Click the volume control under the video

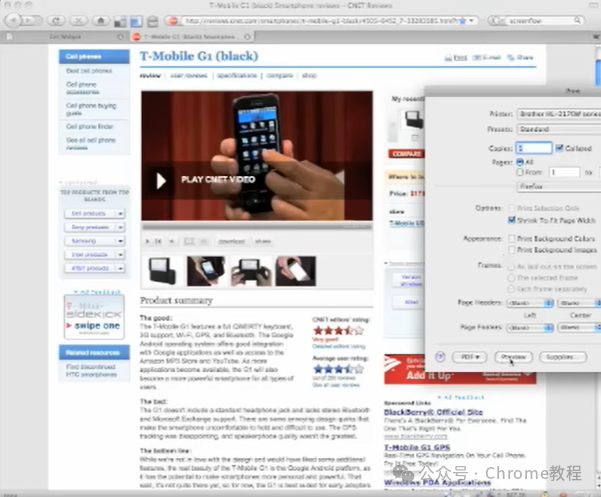(171, 241)
